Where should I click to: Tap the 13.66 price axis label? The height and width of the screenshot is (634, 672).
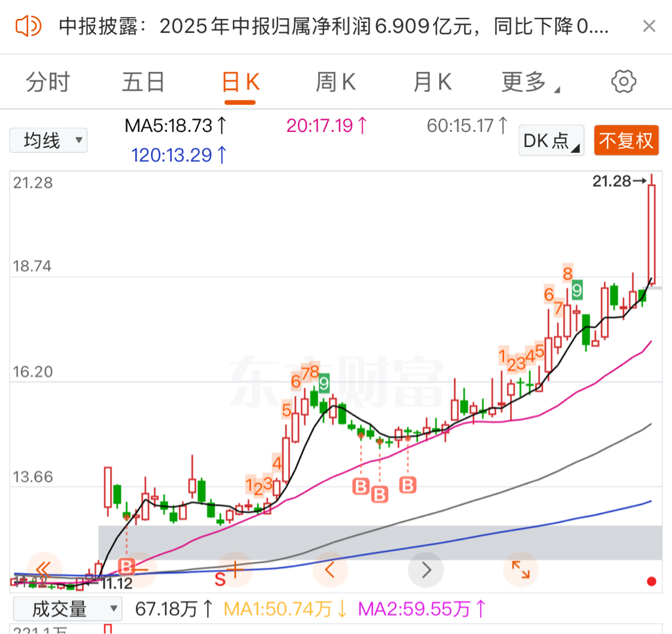pos(33,477)
